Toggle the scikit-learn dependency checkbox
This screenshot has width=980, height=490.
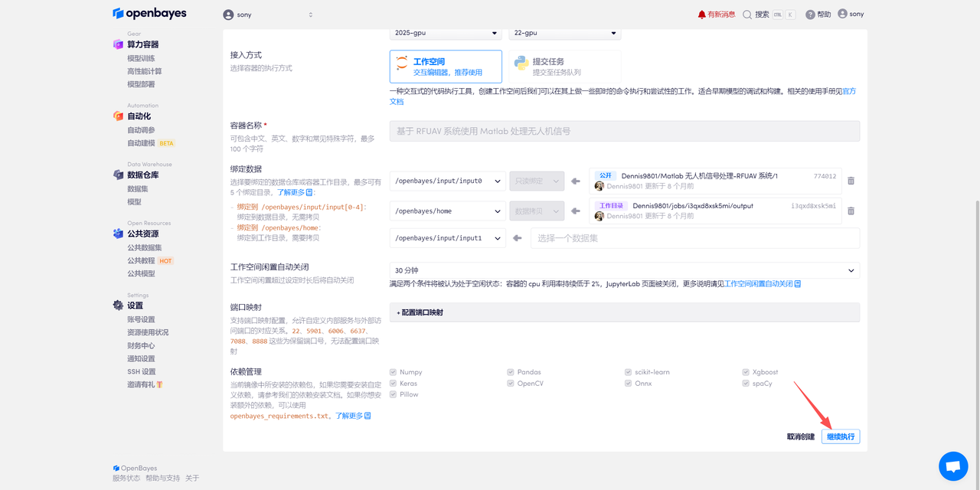tap(628, 372)
